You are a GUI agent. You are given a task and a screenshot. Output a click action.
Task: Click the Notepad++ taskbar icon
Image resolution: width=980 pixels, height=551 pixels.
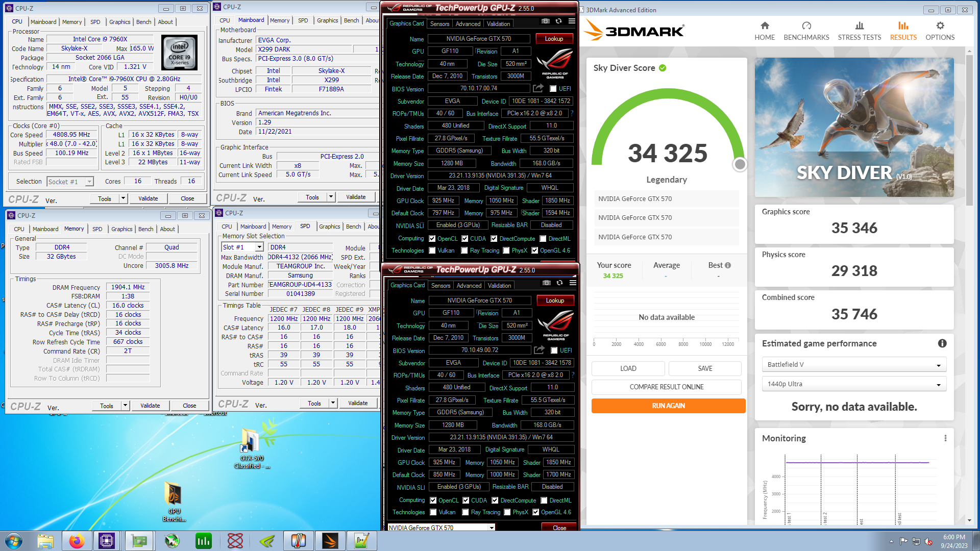(x=362, y=541)
